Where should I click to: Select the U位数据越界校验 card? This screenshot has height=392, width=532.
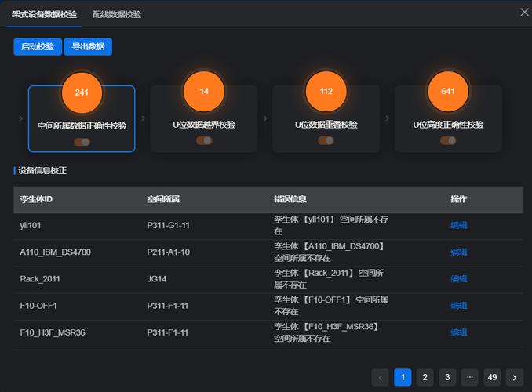204,118
